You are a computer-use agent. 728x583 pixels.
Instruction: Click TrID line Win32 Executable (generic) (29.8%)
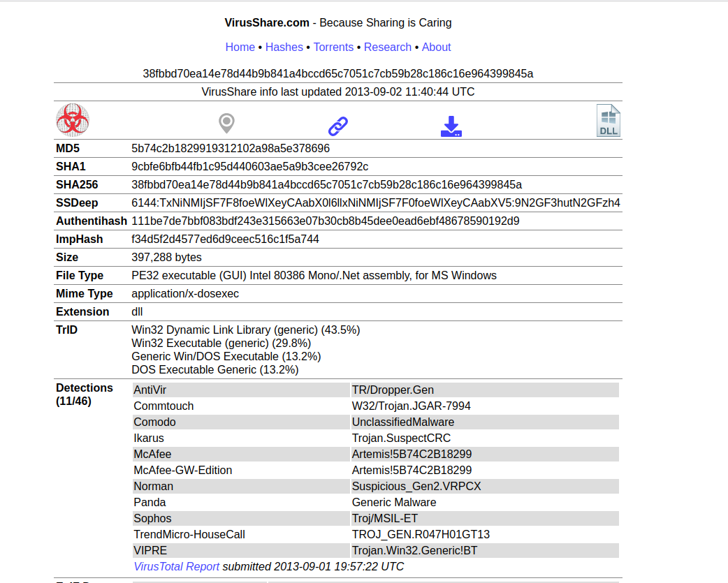pos(221,344)
